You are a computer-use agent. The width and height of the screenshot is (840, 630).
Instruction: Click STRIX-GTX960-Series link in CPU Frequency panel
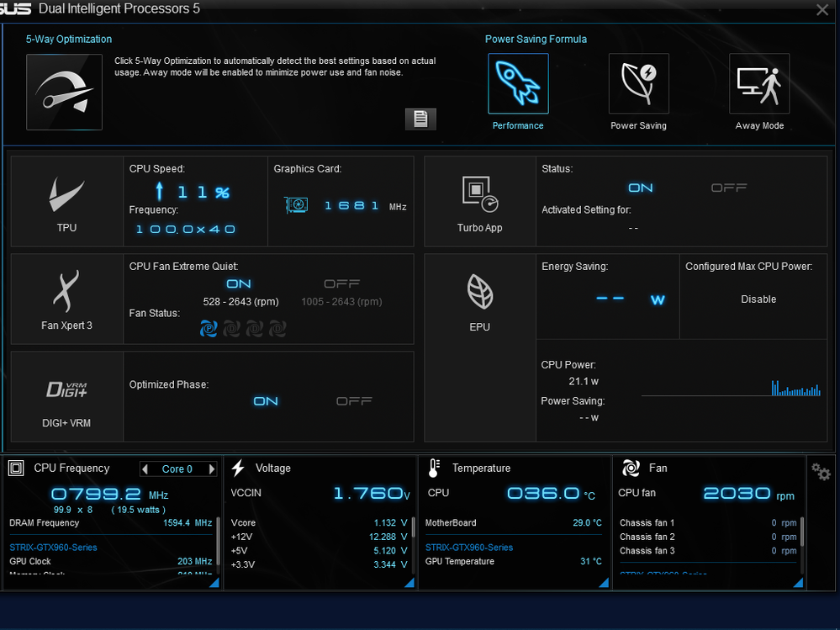click(x=53, y=548)
